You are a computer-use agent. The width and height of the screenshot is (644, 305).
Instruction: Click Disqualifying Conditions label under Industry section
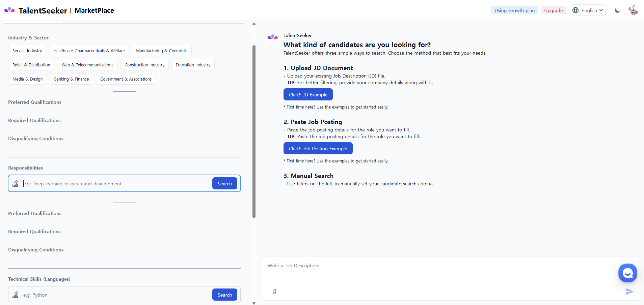point(36,139)
